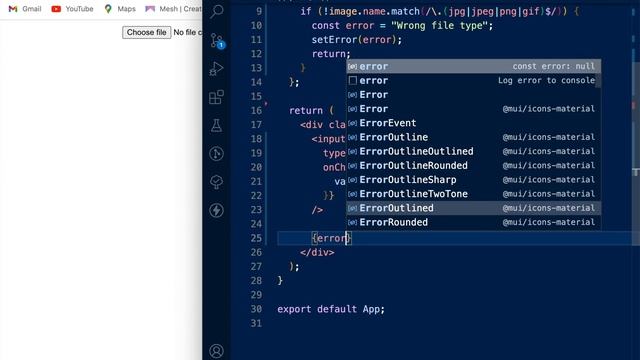Open the lightning bolt view in activity bar
Image resolution: width=640 pixels, height=360 pixels.
[x=216, y=210]
